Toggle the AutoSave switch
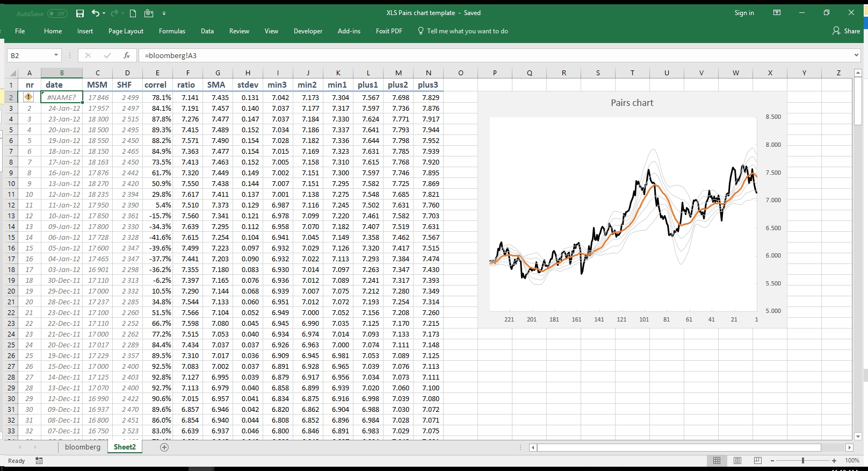Image resolution: width=868 pixels, height=471 pixels. click(x=57, y=13)
